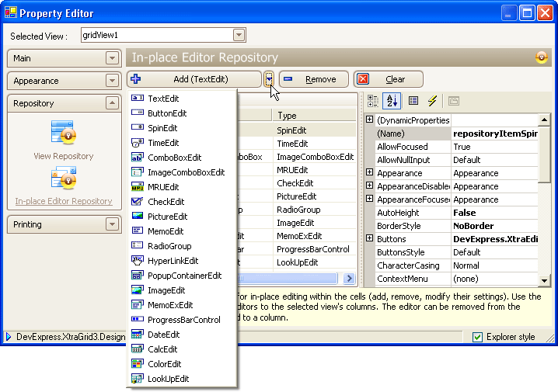Image resolution: width=558 pixels, height=392 pixels.
Task: Choose TextEdit from the editor menu
Action: pyautogui.click(x=182, y=98)
